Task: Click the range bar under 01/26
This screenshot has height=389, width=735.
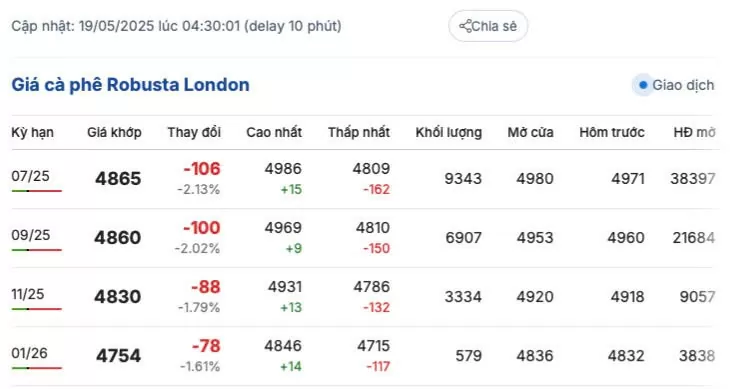Action: 37,368
